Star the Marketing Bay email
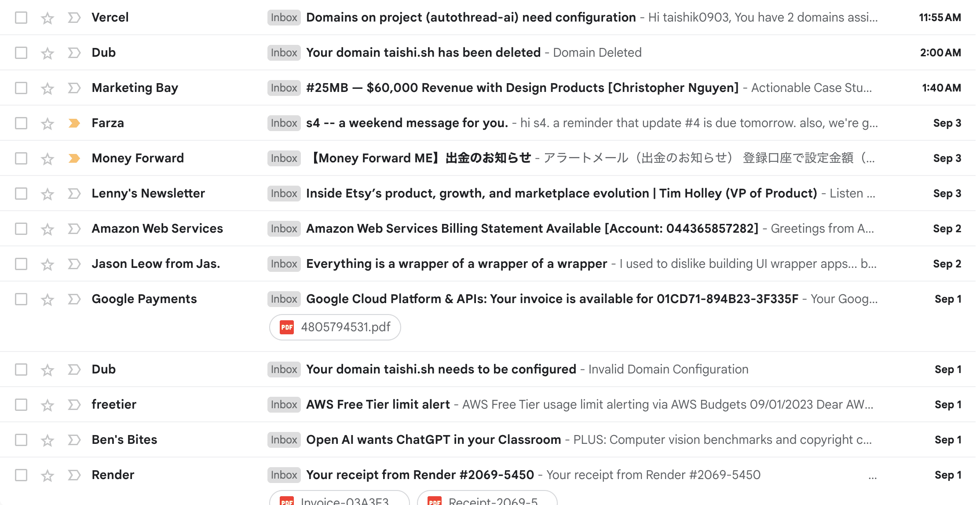Viewport: 980px width, 505px height. 48,88
